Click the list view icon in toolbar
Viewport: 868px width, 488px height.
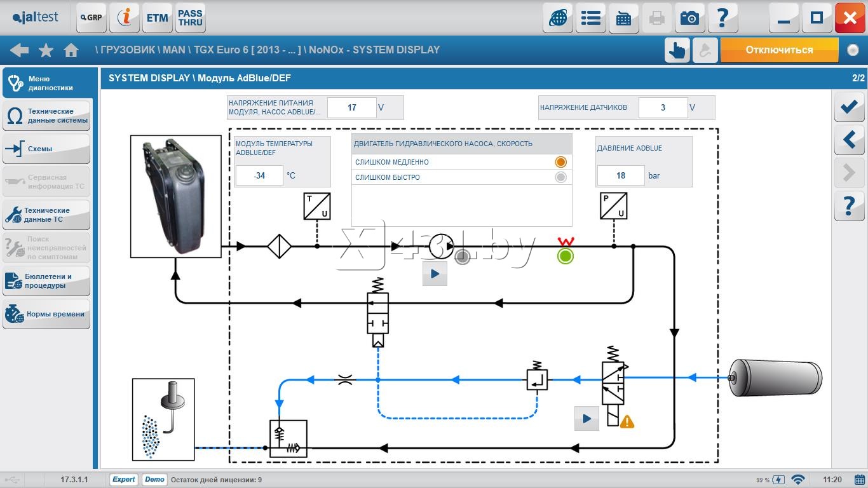(x=591, y=18)
